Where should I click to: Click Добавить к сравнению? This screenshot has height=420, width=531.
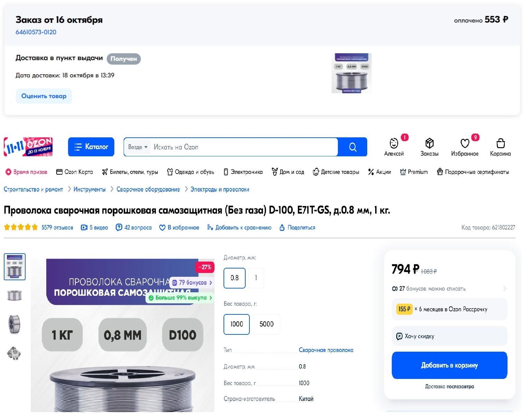[239, 227]
